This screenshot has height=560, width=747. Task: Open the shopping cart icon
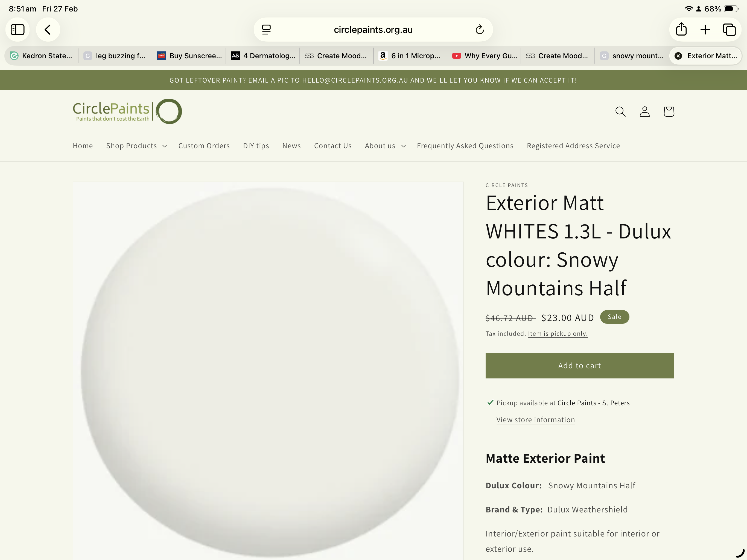(669, 112)
